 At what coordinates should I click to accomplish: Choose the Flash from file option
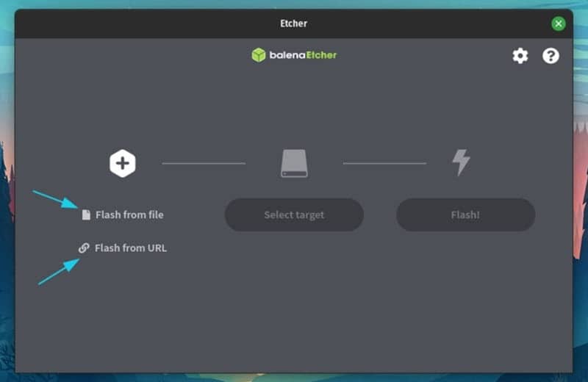click(x=129, y=215)
